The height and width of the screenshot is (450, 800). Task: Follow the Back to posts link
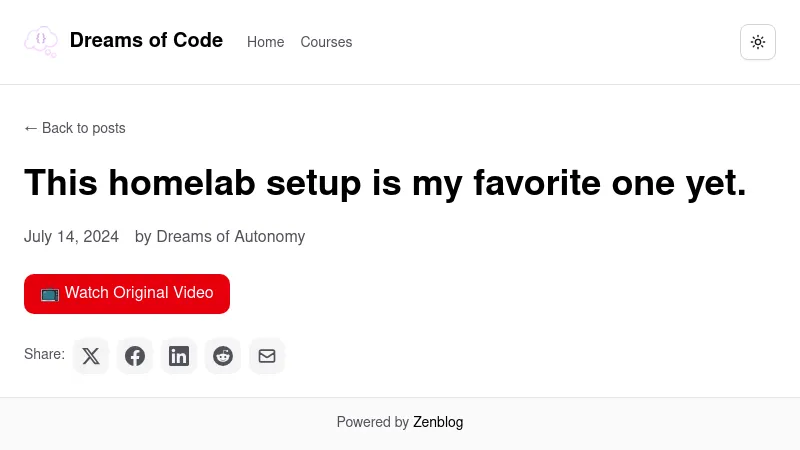click(83, 128)
